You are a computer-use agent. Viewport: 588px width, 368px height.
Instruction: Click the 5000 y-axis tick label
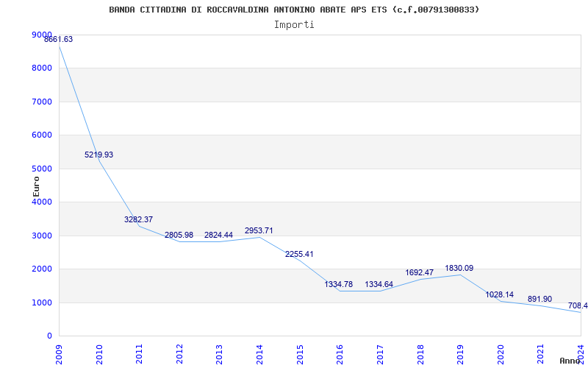(x=42, y=169)
